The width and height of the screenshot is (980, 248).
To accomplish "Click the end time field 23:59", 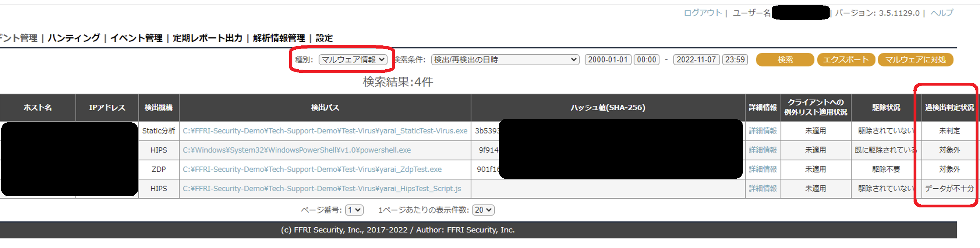I will click(735, 60).
